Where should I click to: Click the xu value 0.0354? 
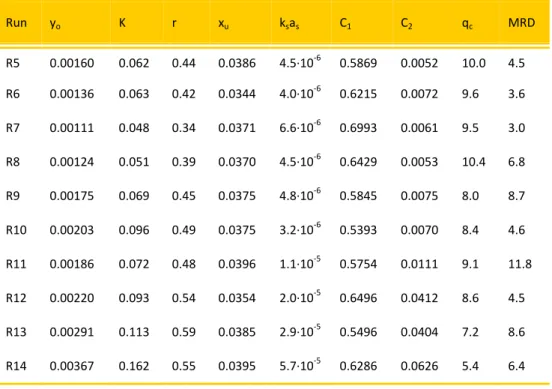(x=237, y=298)
